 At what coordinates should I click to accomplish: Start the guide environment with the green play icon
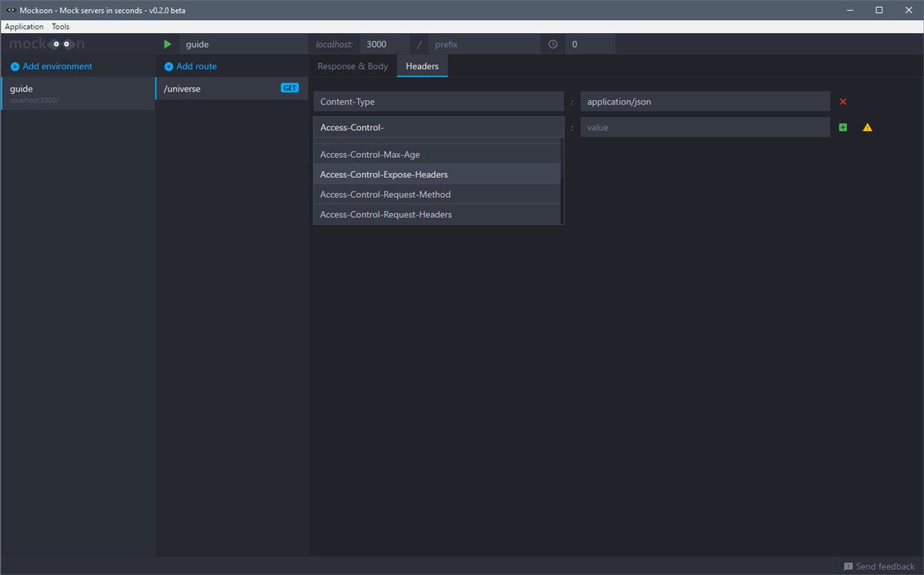coord(168,45)
